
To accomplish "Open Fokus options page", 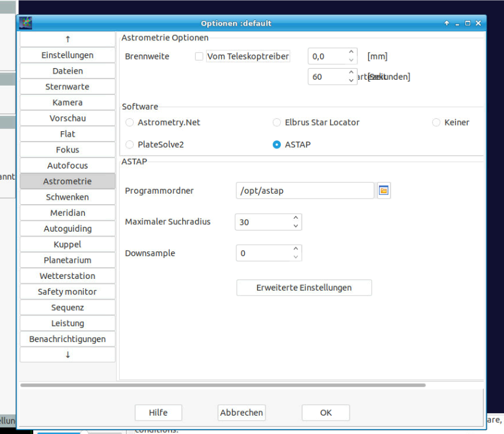I will 67,150.
